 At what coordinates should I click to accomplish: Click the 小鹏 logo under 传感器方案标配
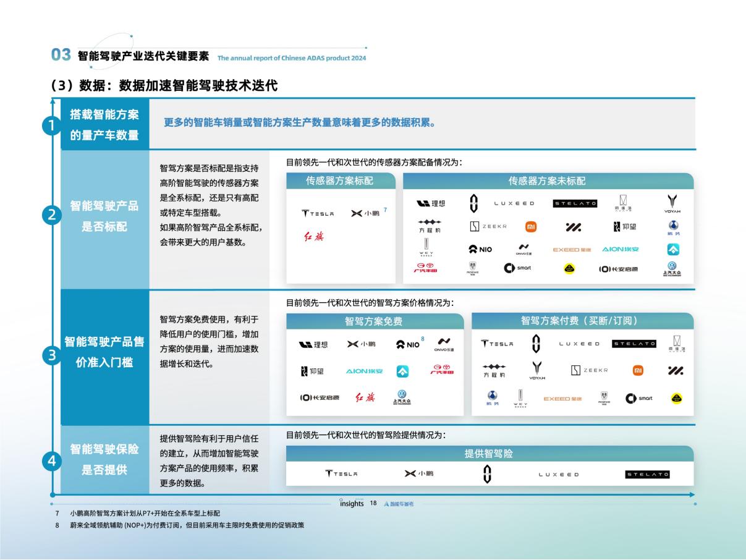(x=365, y=213)
